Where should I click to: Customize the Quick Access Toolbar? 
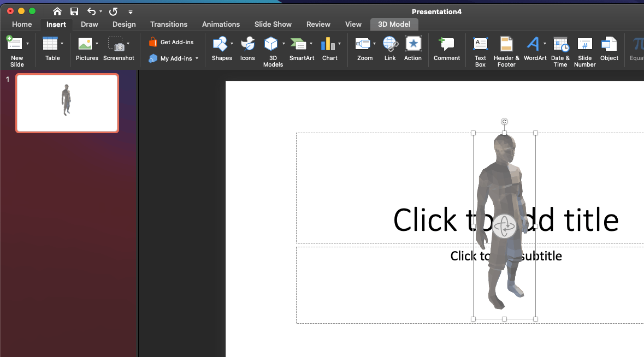[131, 12]
